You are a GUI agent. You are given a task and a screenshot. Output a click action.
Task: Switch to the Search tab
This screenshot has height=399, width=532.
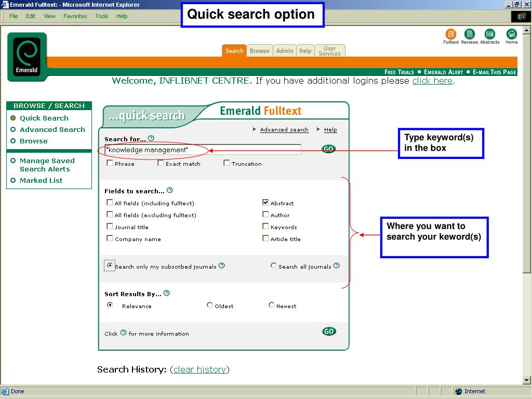pyautogui.click(x=234, y=51)
